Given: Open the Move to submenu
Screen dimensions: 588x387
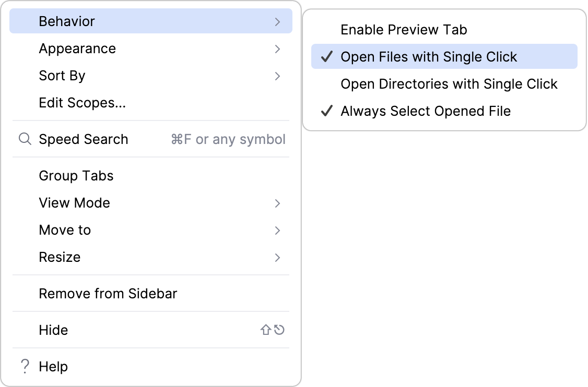Looking at the screenshot, I should [277, 229].
